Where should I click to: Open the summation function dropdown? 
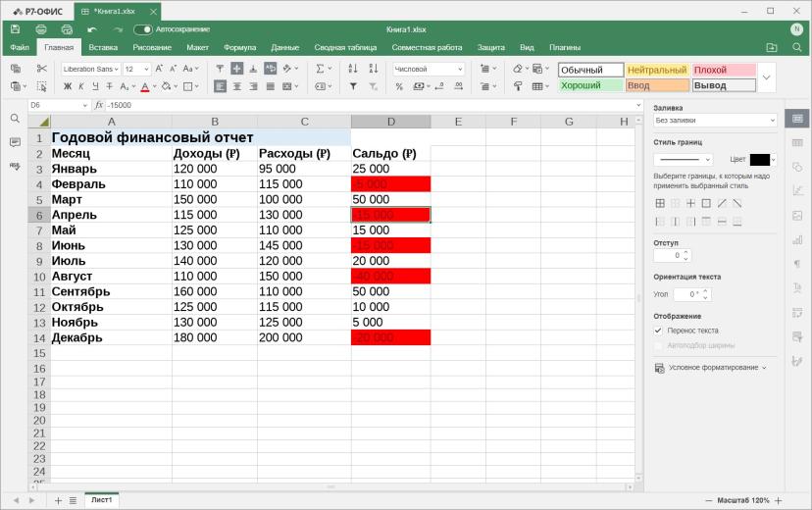pos(330,69)
